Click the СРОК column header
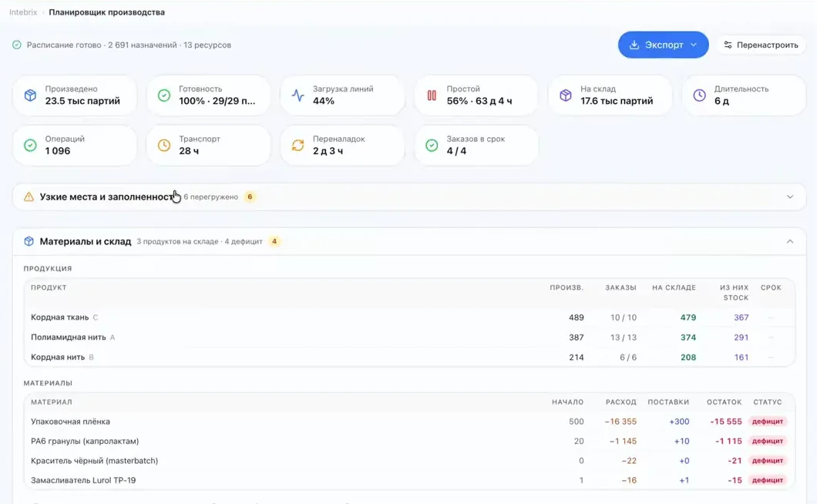Screen dimensions: 817x504 771,287
